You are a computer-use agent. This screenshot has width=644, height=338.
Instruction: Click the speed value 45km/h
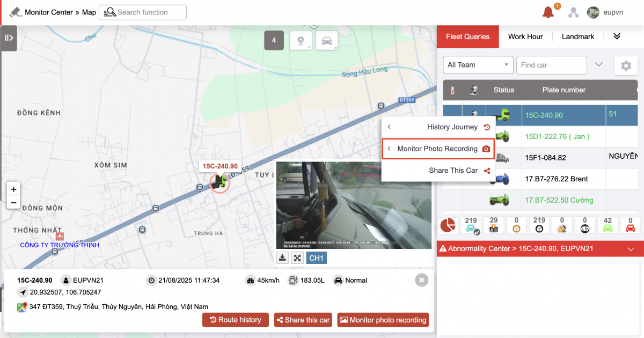[268, 280]
